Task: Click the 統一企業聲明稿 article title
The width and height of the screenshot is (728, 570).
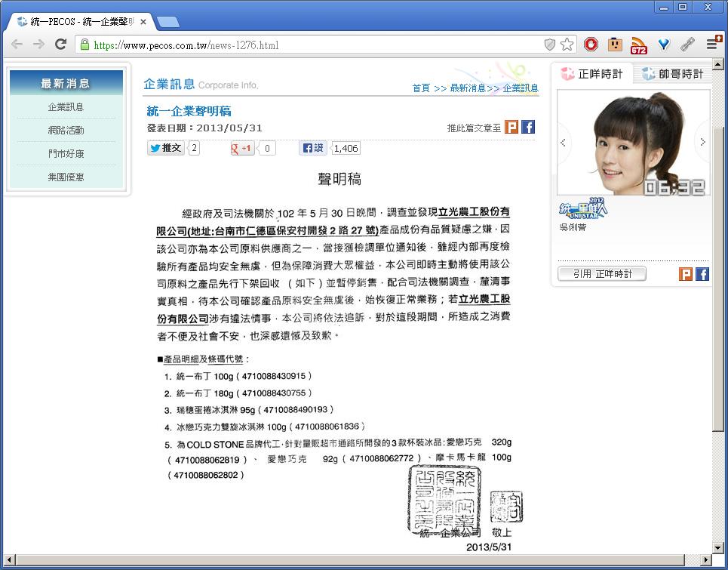Action: [189, 111]
